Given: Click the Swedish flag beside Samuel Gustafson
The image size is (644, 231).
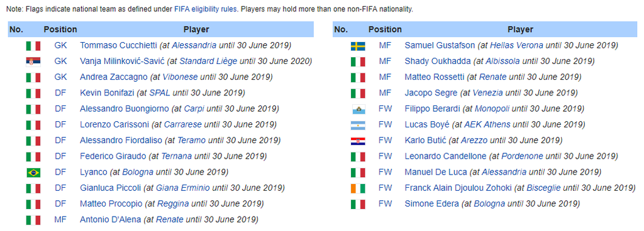Looking at the screenshot, I should (358, 46).
